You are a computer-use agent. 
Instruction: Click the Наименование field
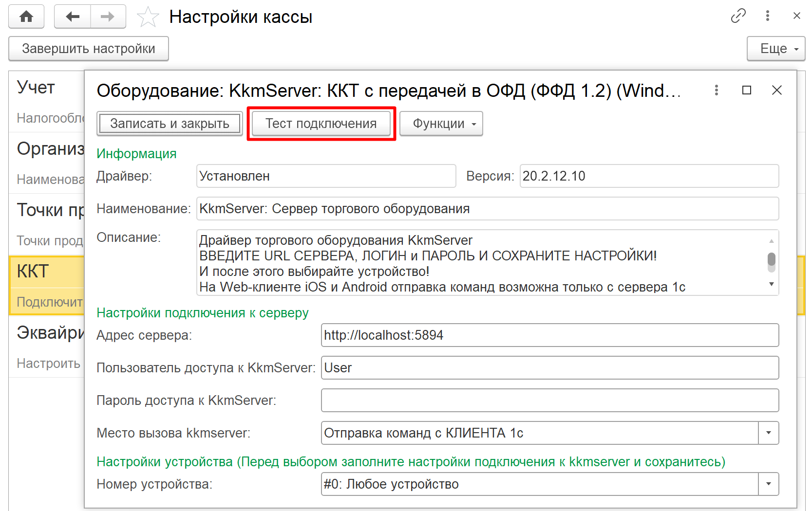click(x=488, y=209)
